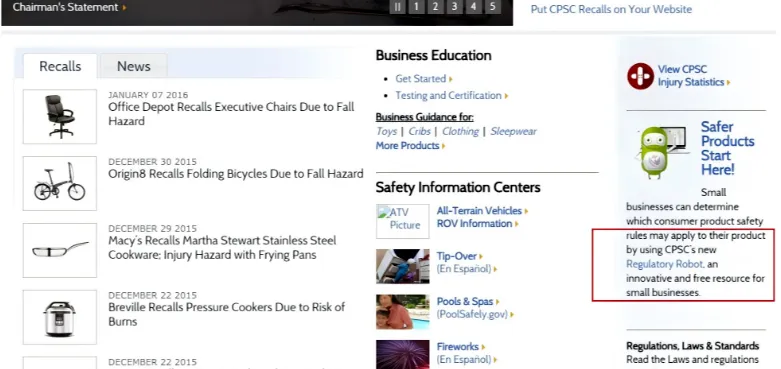
Task: Select slide 5 in the carousel
Action: point(493,7)
